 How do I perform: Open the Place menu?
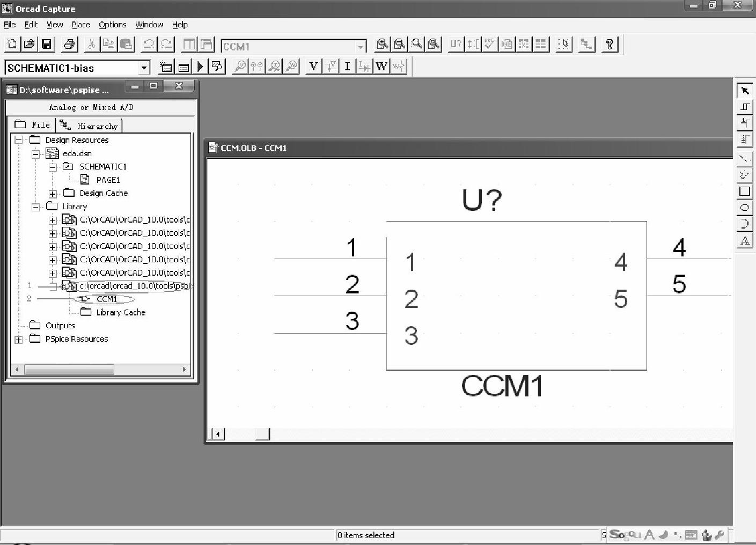click(81, 25)
